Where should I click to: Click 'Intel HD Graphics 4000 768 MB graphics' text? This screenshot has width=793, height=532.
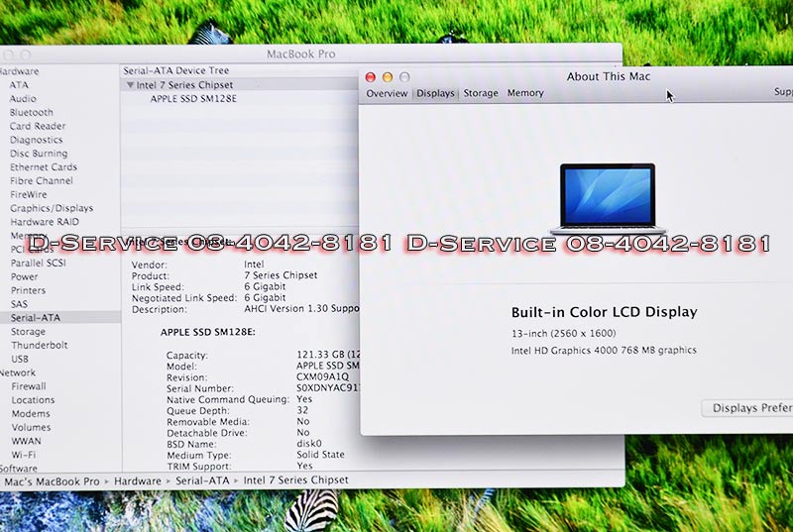(604, 350)
